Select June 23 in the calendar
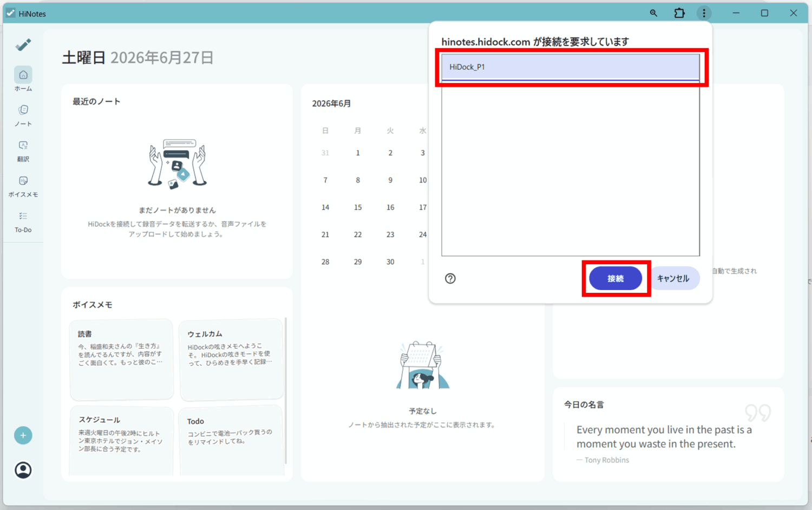812x510 pixels. pyautogui.click(x=390, y=234)
